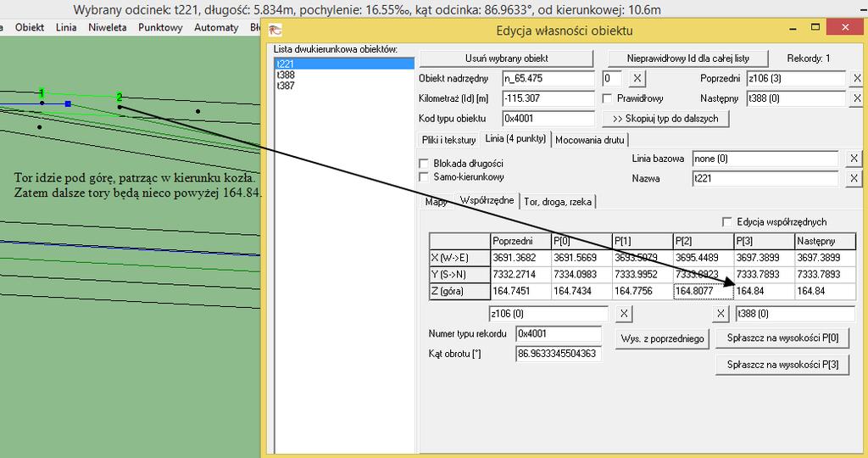This screenshot has height=458, width=868.
Task: Click Spłaszcz na wysokości P[0] button
Action: click(782, 338)
